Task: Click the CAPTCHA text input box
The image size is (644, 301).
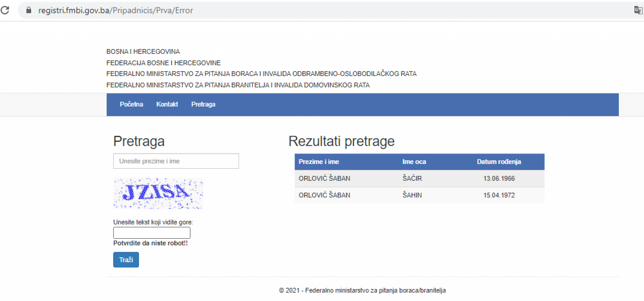Action: click(152, 232)
